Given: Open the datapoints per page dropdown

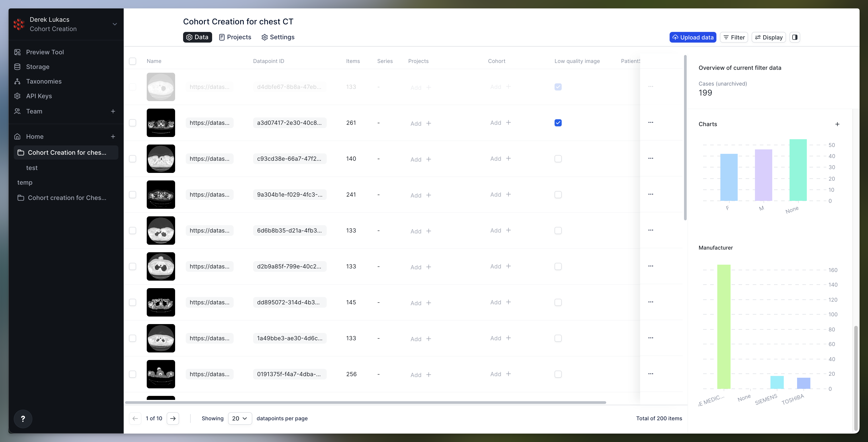Looking at the screenshot, I should [x=240, y=419].
